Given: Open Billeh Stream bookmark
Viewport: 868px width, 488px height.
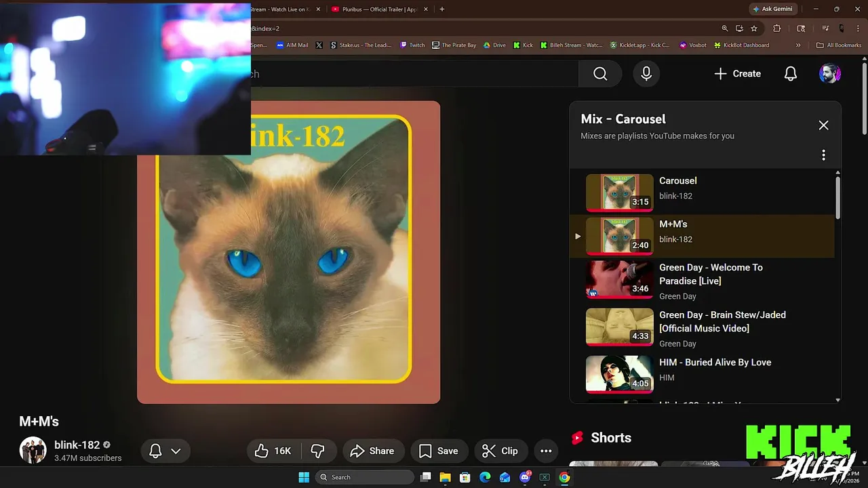Looking at the screenshot, I should tap(571, 45).
